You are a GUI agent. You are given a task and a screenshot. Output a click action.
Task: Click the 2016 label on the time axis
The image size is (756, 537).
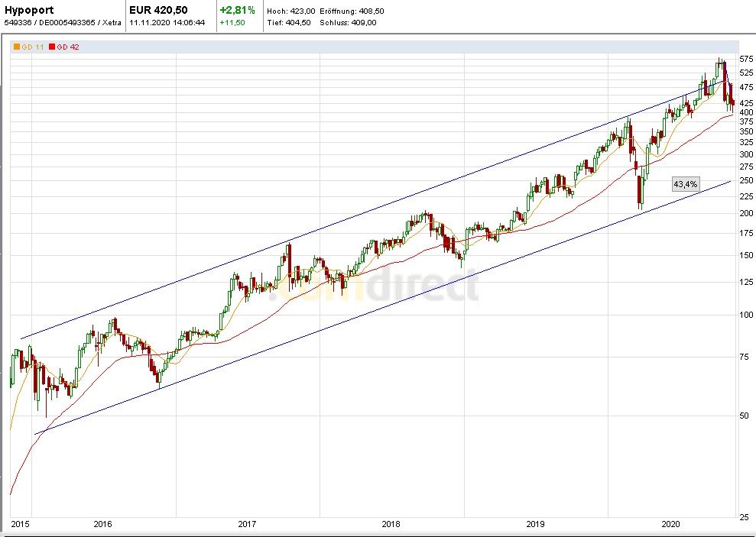[102, 524]
